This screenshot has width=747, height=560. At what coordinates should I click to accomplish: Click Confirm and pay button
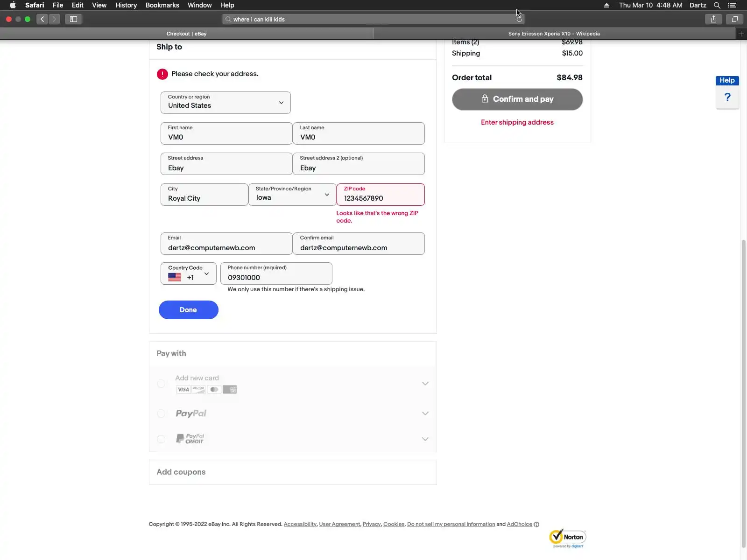point(517,99)
